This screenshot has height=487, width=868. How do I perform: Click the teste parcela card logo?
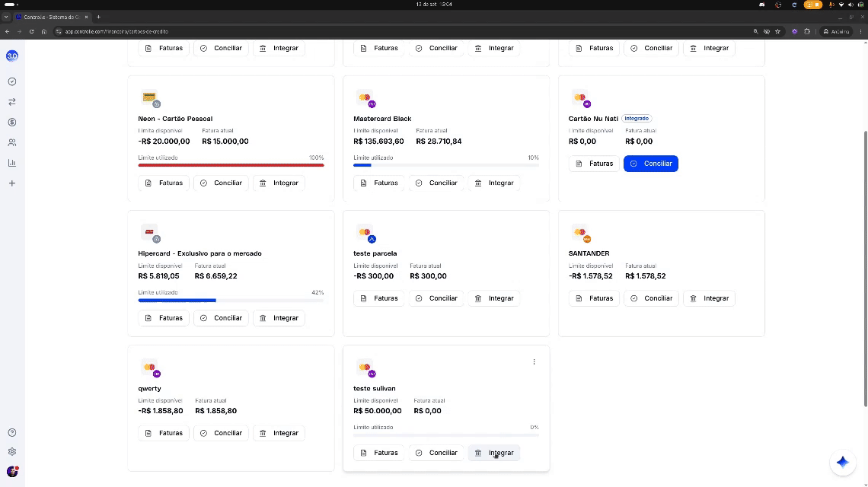tap(365, 234)
